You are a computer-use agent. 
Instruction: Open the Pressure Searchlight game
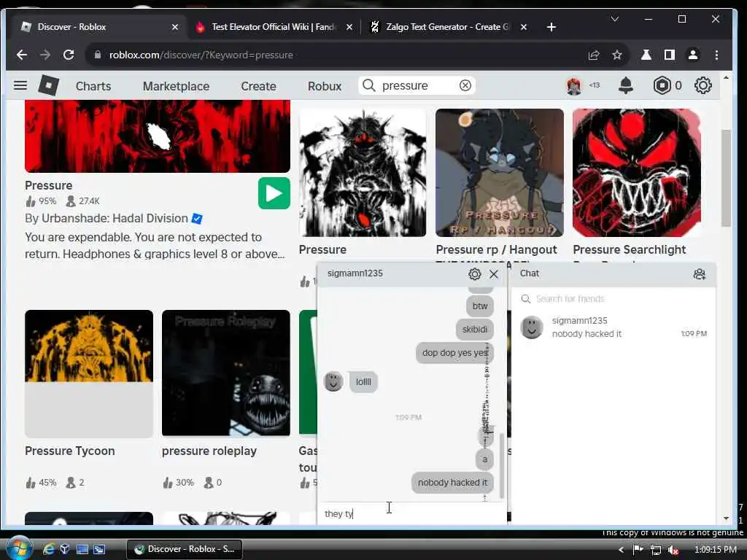point(629,249)
